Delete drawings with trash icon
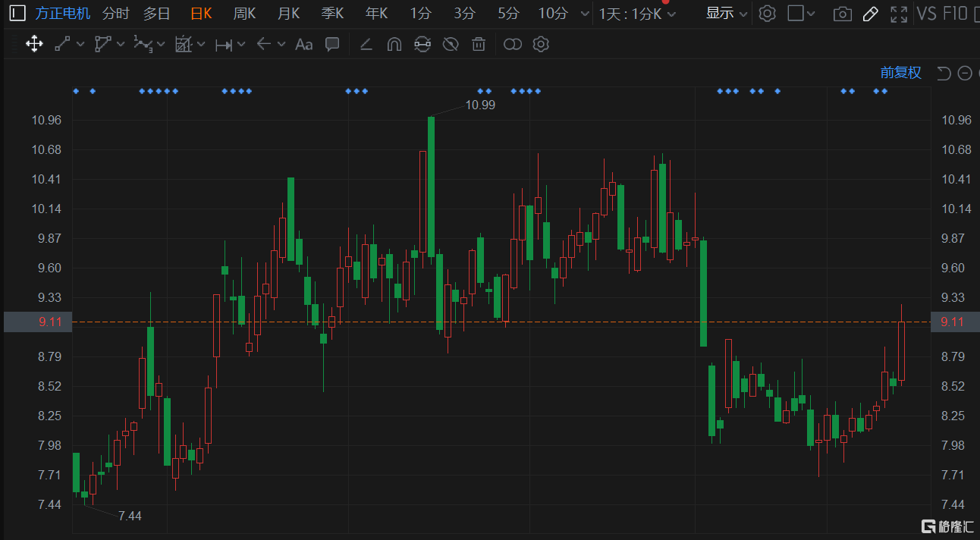 (x=478, y=44)
